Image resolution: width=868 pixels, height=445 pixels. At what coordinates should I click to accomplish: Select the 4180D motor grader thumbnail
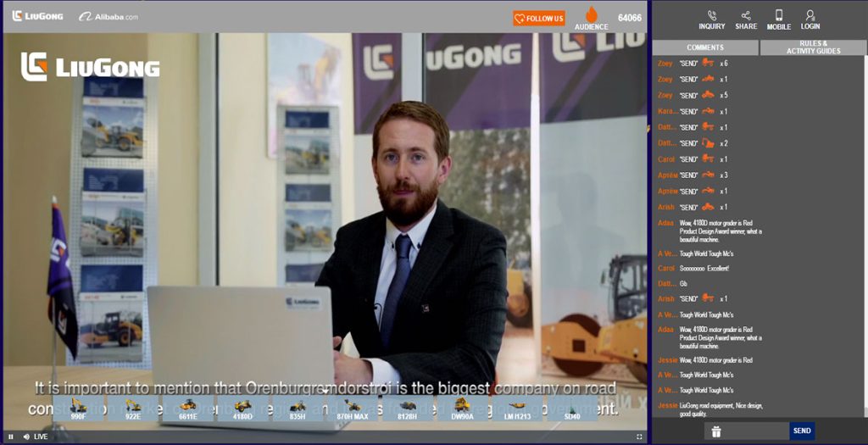(243, 408)
